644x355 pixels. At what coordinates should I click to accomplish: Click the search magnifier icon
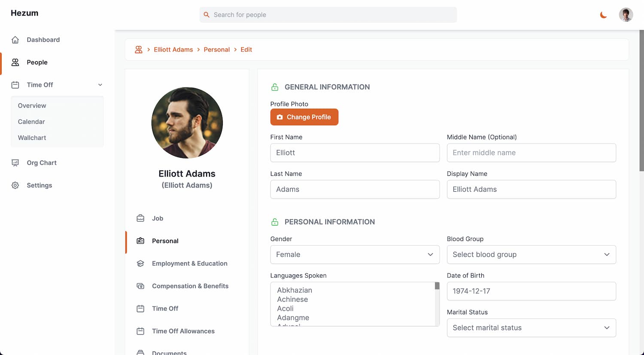coord(207,15)
